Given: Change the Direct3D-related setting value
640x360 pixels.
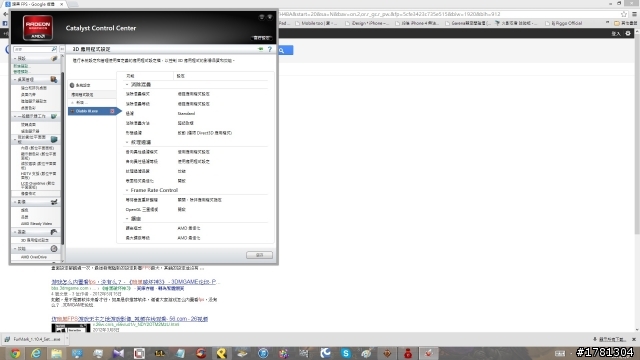Looking at the screenshot, I should click(204, 133).
